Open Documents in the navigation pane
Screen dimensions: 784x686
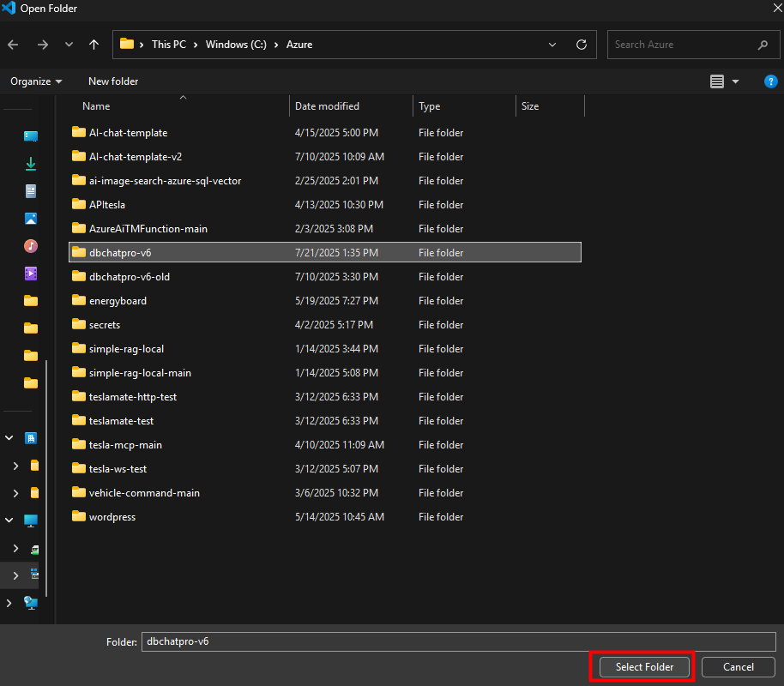(x=31, y=191)
